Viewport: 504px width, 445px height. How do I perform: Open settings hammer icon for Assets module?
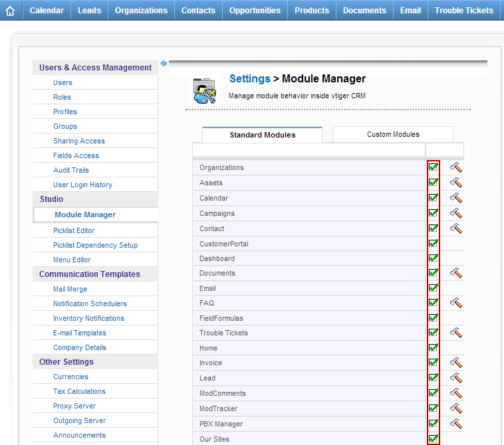pos(455,183)
